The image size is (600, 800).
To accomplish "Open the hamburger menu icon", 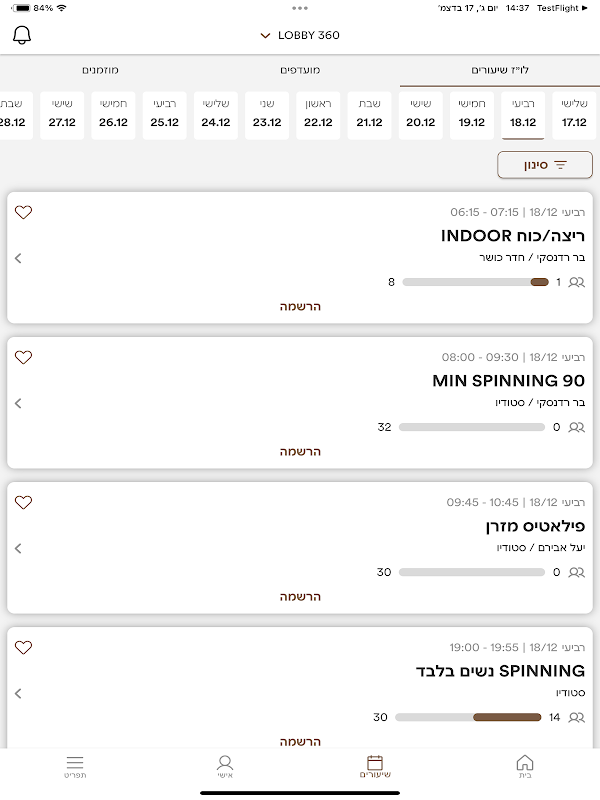I will pyautogui.click(x=75, y=766).
